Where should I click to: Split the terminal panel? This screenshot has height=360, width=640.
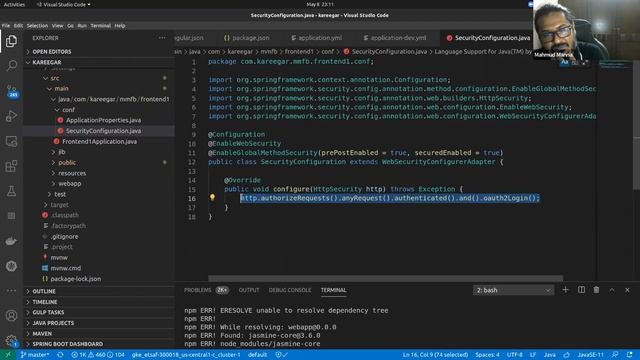(581, 290)
